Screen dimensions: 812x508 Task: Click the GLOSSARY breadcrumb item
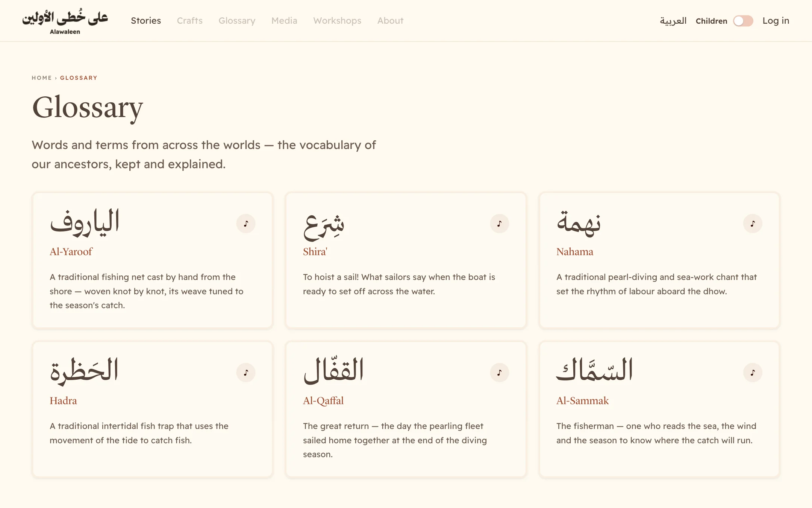click(79, 78)
